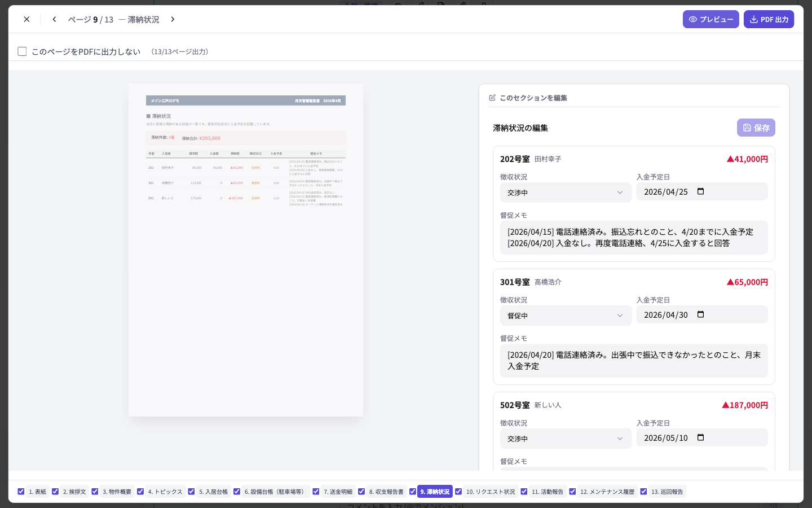
Task: Switch to the 2. 挨拶文 page tab
Action: click(x=74, y=492)
